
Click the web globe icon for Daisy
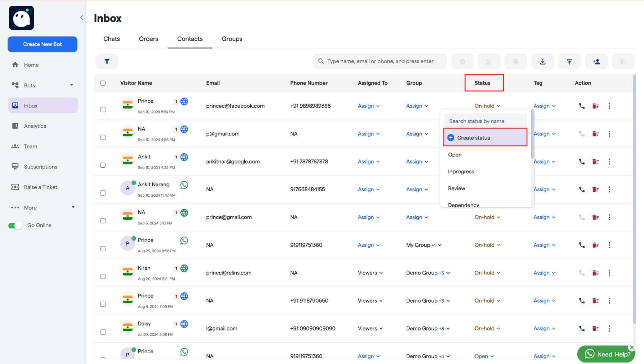[184, 324]
